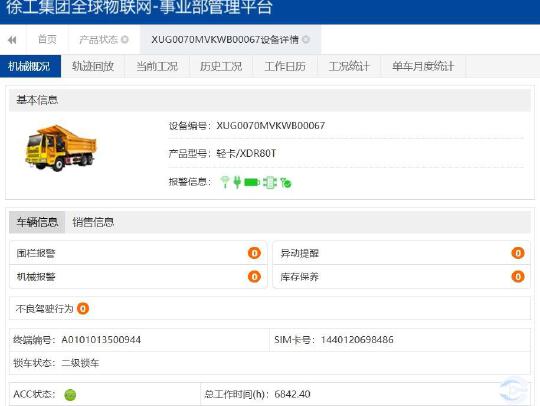540x406 pixels.
Task: Select the 历史工况 tab
Action: (x=221, y=66)
